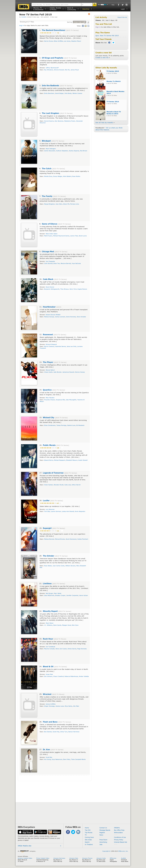Expand the Watchlist dropdown in the header
The image size is (146, 868).
click(x=91, y=9)
